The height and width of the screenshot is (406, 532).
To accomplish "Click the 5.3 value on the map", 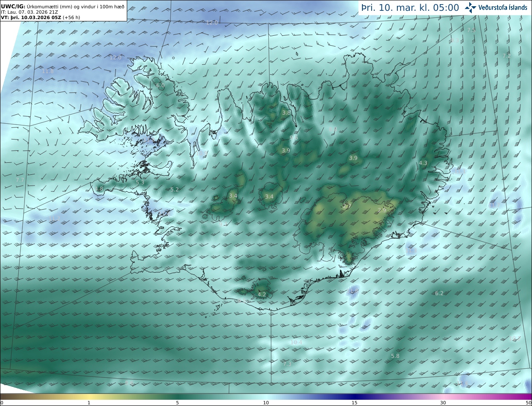I will coord(140,182).
